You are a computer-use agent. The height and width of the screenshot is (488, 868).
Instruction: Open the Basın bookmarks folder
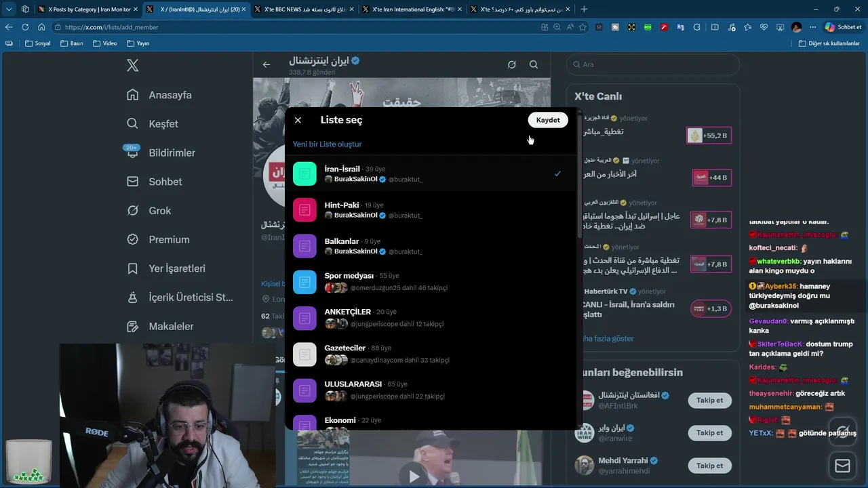(71, 43)
